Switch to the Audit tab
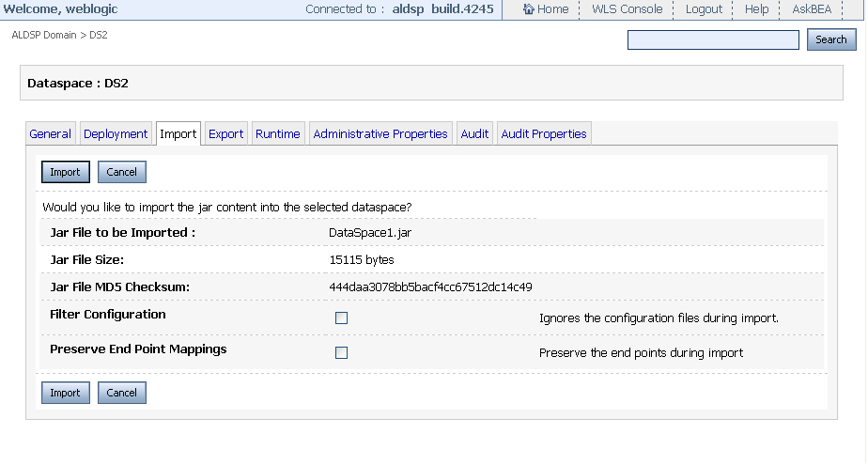 [474, 134]
